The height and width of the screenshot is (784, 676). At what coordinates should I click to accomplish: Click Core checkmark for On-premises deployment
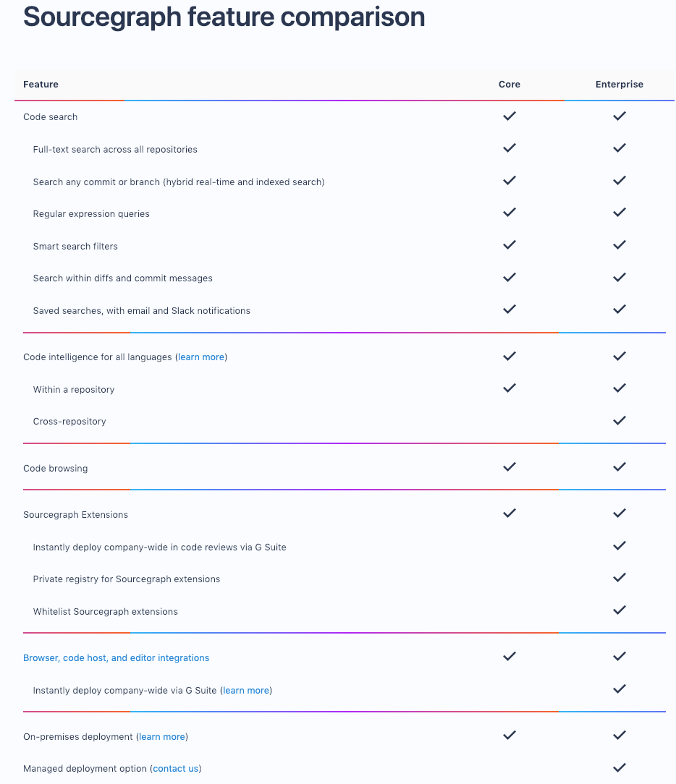point(510,736)
